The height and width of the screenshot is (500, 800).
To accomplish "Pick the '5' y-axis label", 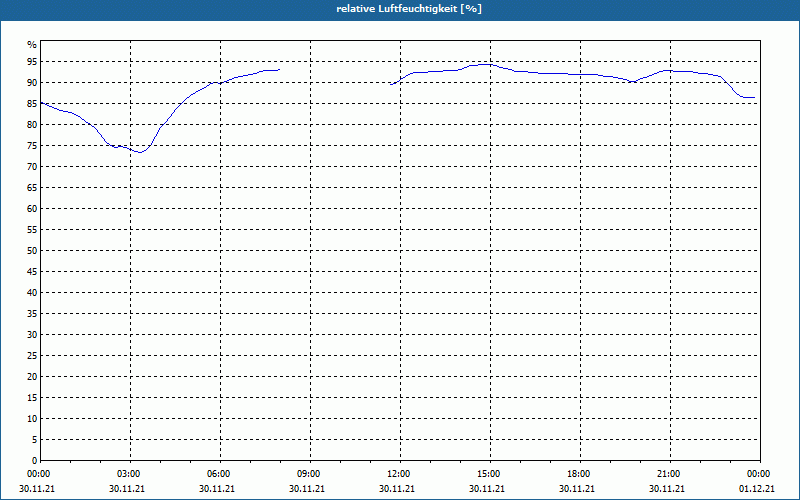I will tap(35, 439).
